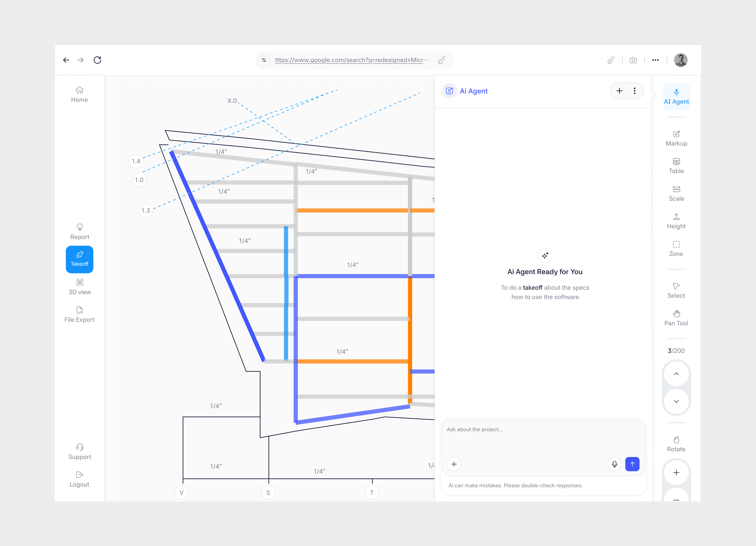Select the Takeoff tool
The image size is (756, 546).
[x=79, y=259]
